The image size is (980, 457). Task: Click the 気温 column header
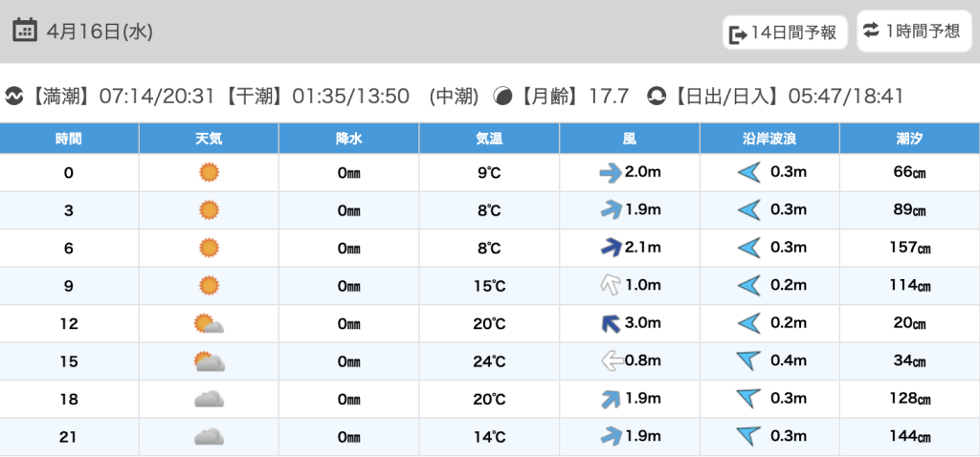click(x=489, y=139)
